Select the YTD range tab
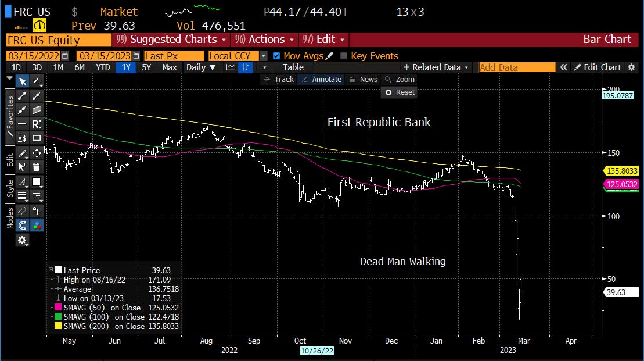The height and width of the screenshot is (361, 644). pyautogui.click(x=103, y=67)
